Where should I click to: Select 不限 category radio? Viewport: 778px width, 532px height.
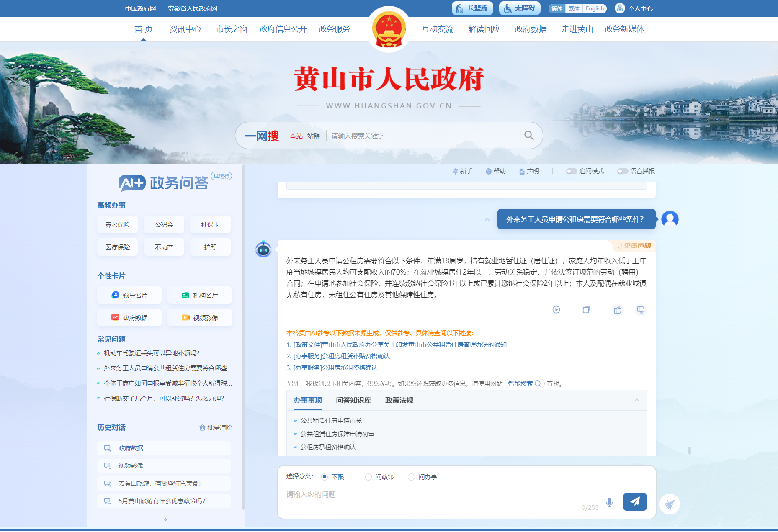click(x=325, y=477)
